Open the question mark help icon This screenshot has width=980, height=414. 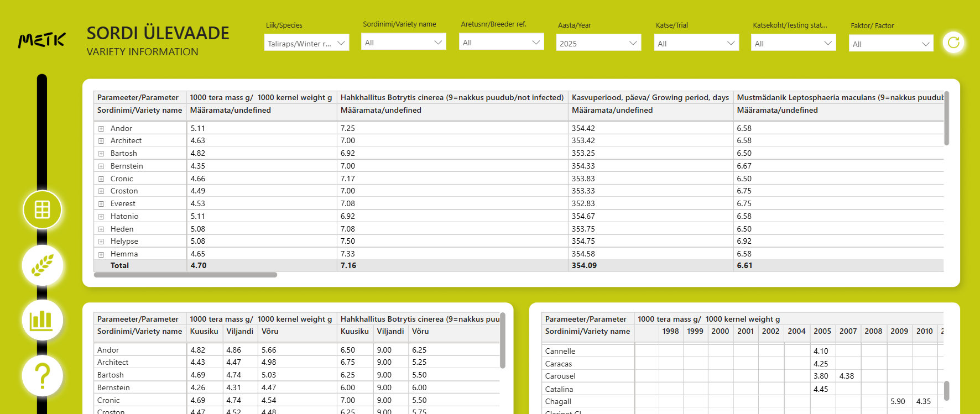point(43,375)
